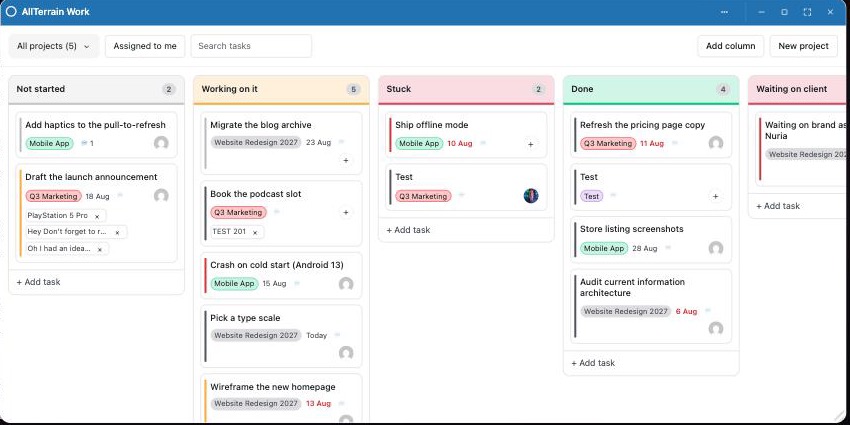Select the Done column header
This screenshot has width=850, height=425.
[x=651, y=89]
